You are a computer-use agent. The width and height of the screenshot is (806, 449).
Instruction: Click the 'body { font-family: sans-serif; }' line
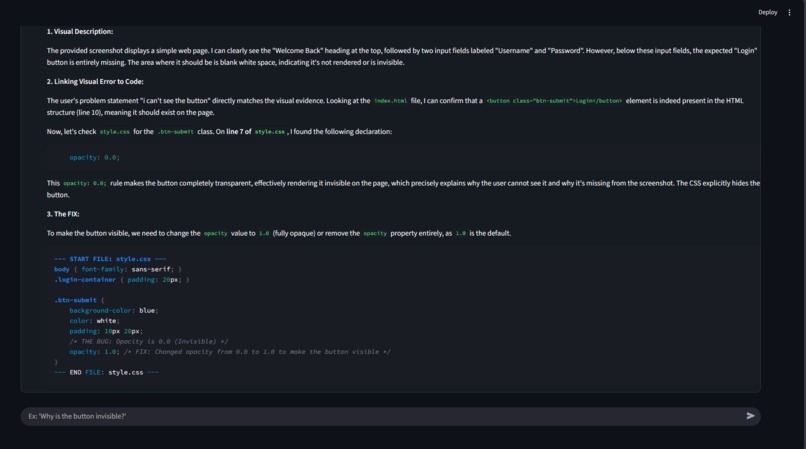pyautogui.click(x=118, y=269)
